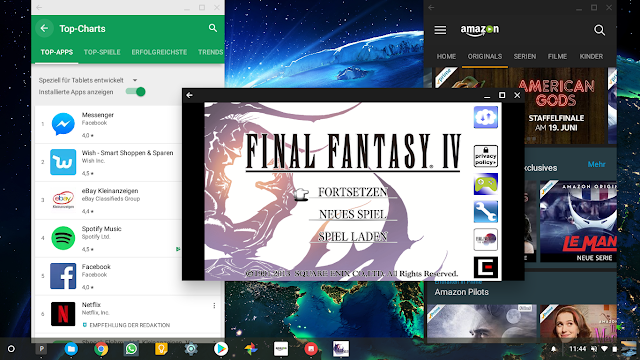The image size is (640, 360).
Task: Open the Le Mans series thumbnail
Action: [578, 222]
